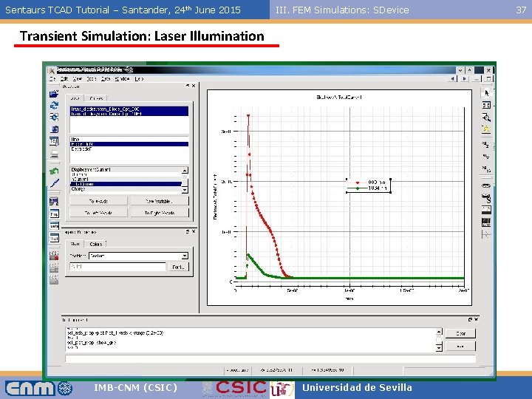Click the first axis scaling icon in right toolbar

point(486,145)
